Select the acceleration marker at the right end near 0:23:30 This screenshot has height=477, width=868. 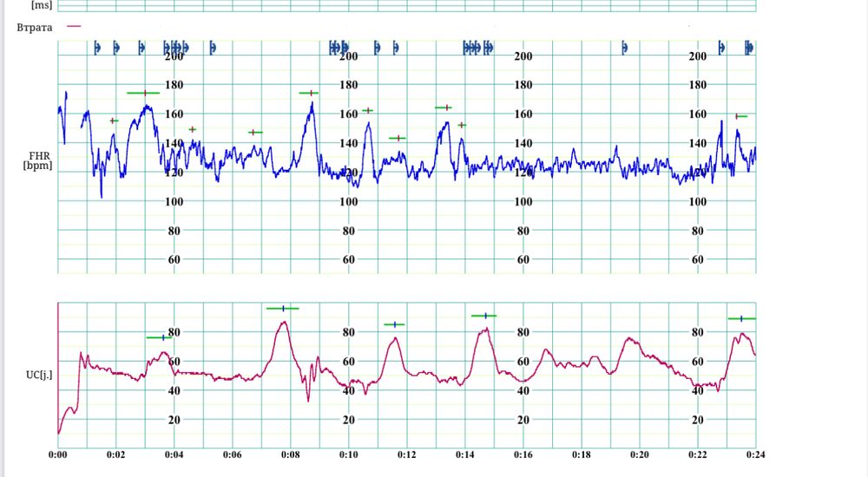740,116
